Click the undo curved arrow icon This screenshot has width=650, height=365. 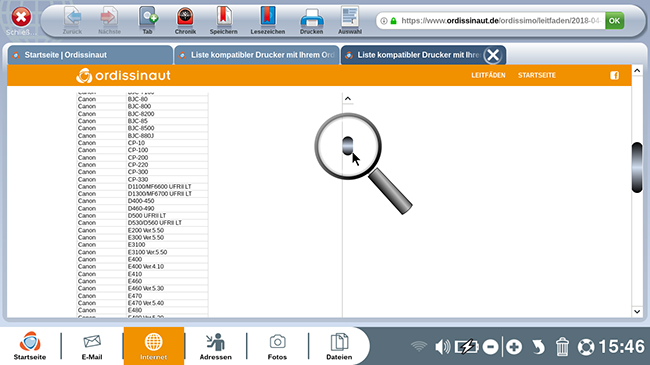pos(538,347)
